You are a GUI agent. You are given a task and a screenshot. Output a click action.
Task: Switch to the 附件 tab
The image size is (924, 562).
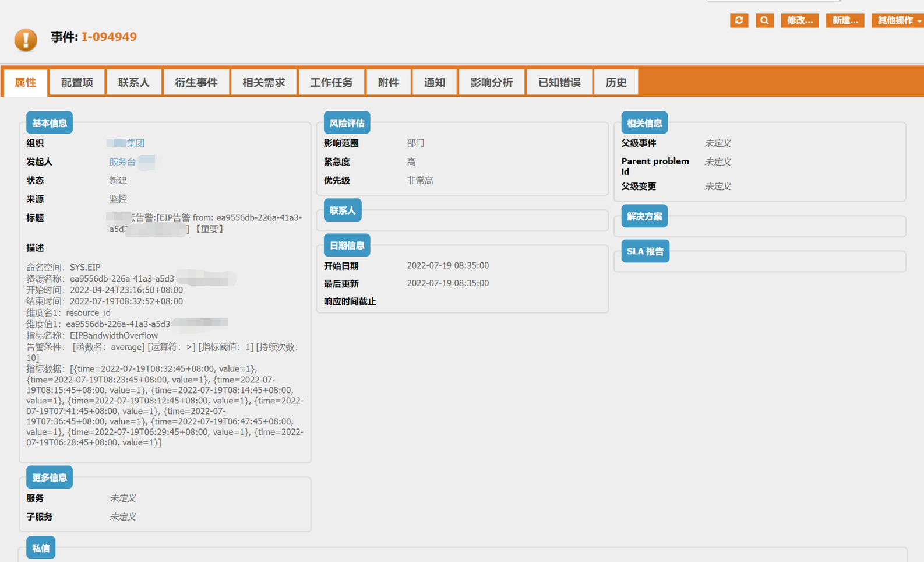pyautogui.click(x=388, y=82)
